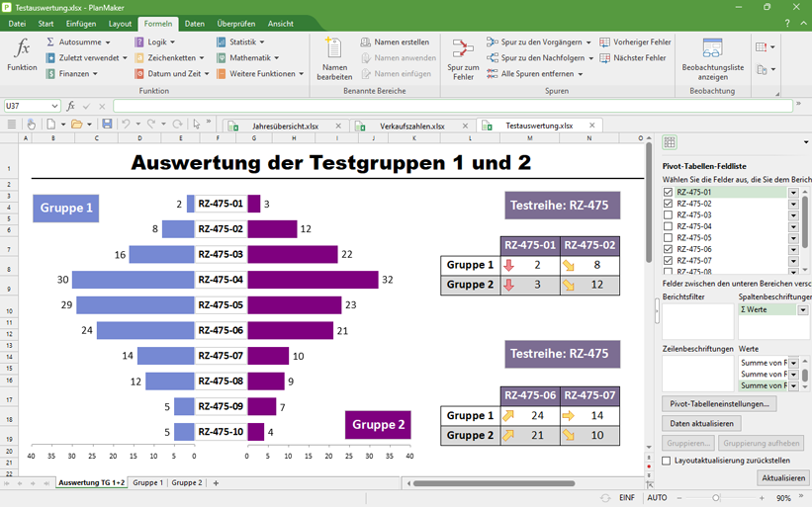Click the save document icon

107,124
